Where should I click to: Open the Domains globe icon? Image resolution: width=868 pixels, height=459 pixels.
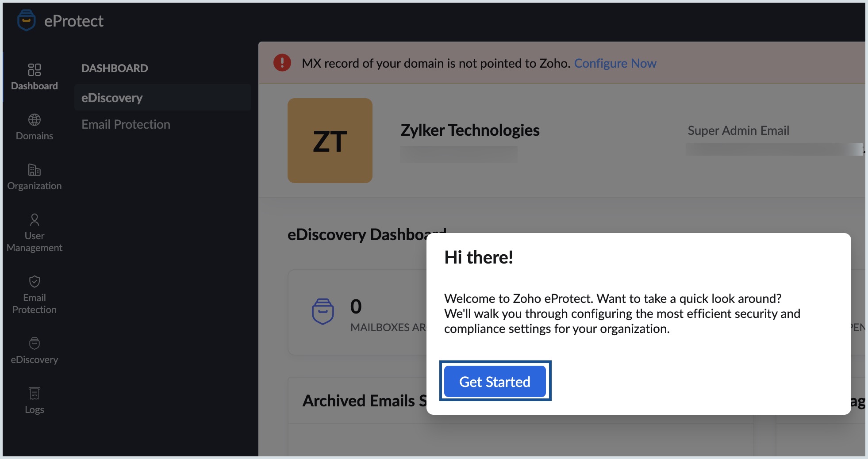[x=35, y=120]
